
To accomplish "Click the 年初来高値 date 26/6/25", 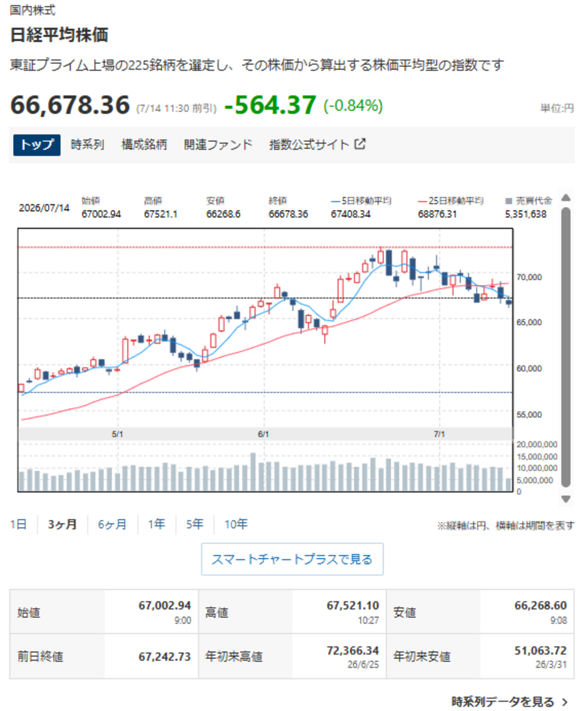I will (x=363, y=664).
